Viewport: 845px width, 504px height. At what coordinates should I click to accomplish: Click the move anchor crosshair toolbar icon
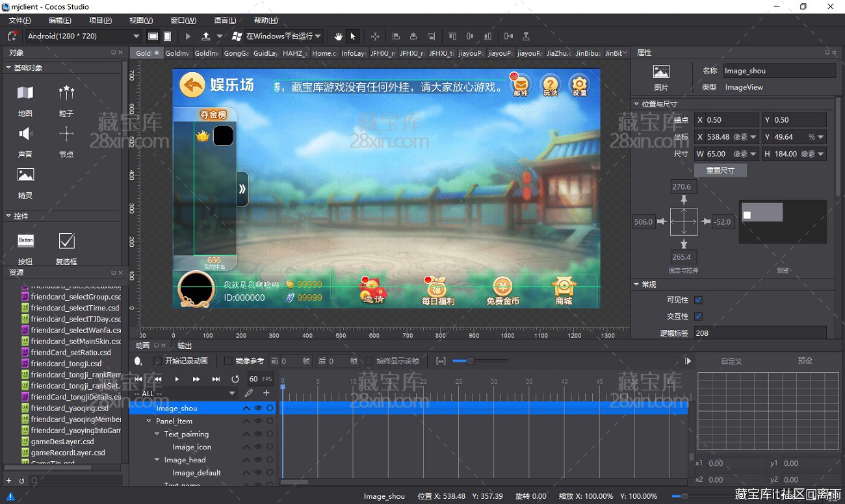pyautogui.click(x=375, y=36)
